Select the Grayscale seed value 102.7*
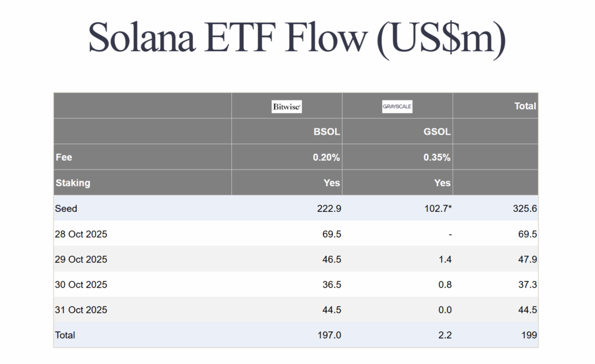The height and width of the screenshot is (364, 595). pyautogui.click(x=438, y=208)
